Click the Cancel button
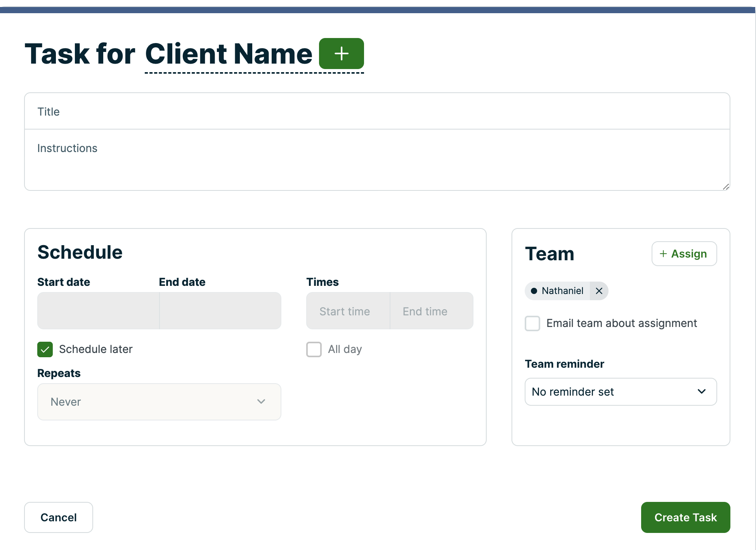Screen dimensions: 756x550 (x=59, y=517)
